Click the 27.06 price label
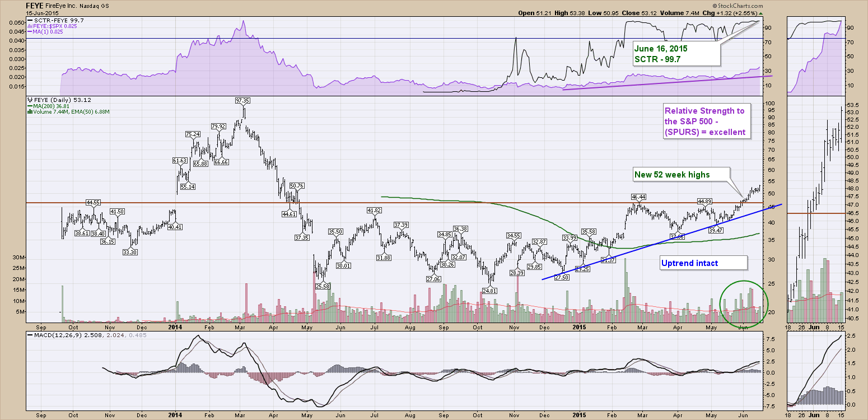Screen dimensions: 868x420 433,279
